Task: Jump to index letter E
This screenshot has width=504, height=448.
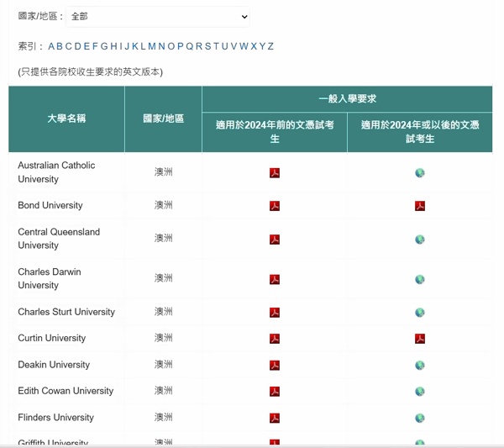Action: click(87, 46)
